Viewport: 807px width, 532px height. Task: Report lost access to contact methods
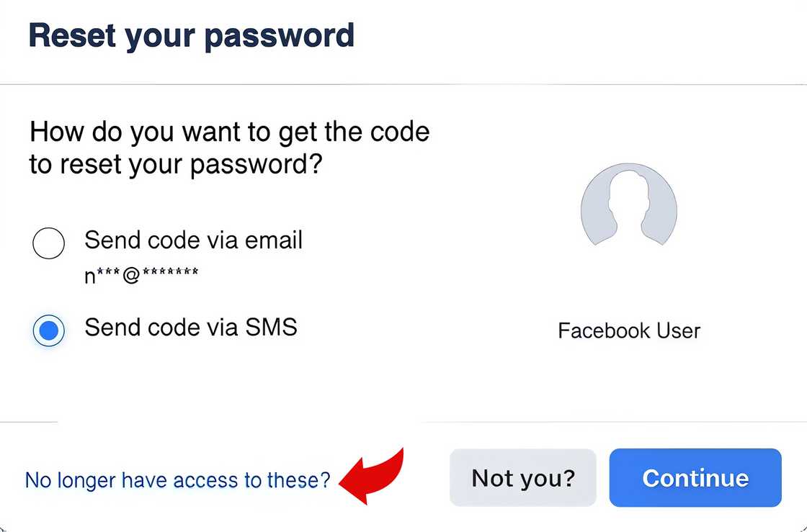(x=177, y=479)
